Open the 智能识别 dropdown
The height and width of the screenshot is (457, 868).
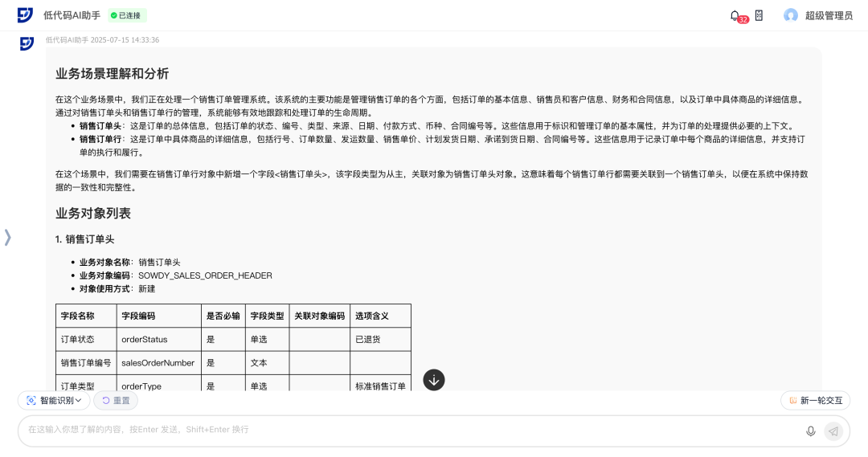pyautogui.click(x=54, y=400)
